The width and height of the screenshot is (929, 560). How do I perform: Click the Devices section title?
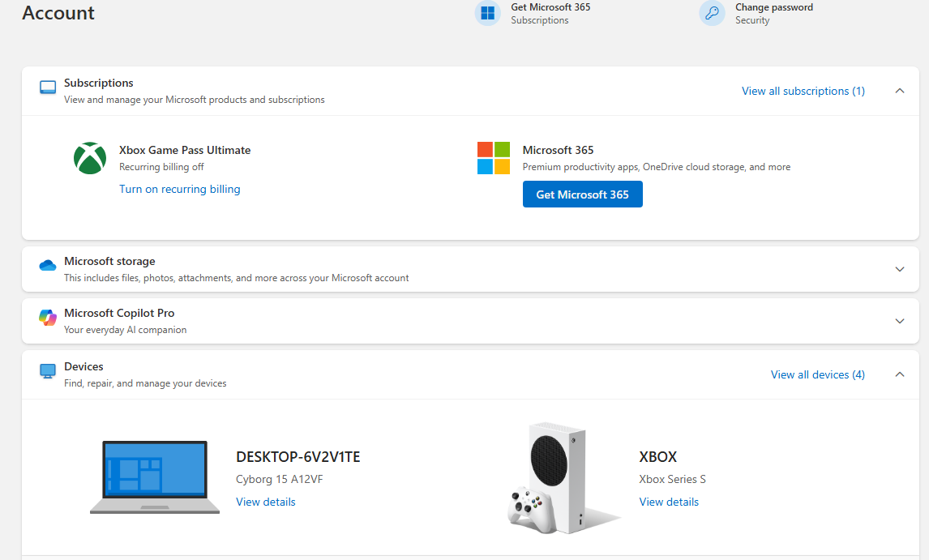83,367
